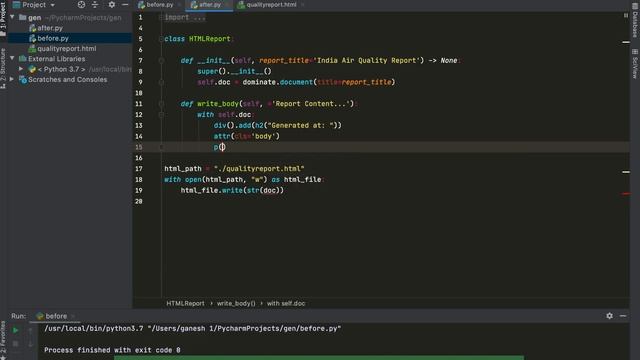
Task: Click on 'html_path' at line 17
Action: [183, 169]
